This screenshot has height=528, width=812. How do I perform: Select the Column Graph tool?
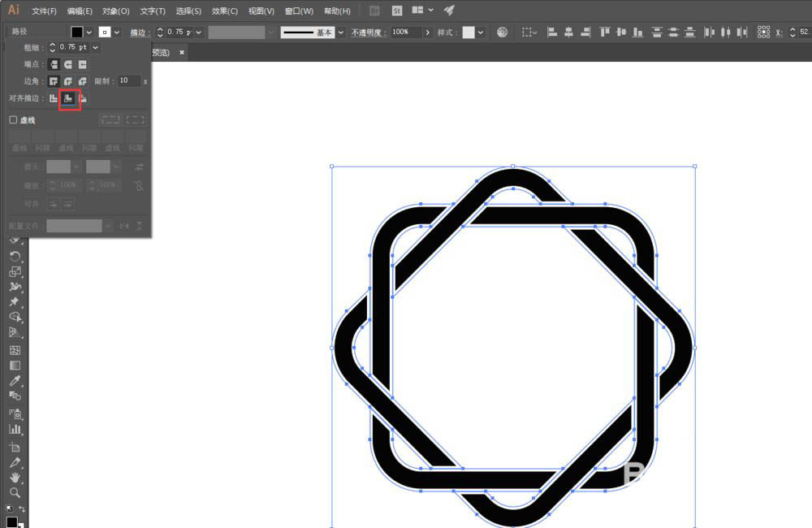pos(15,428)
